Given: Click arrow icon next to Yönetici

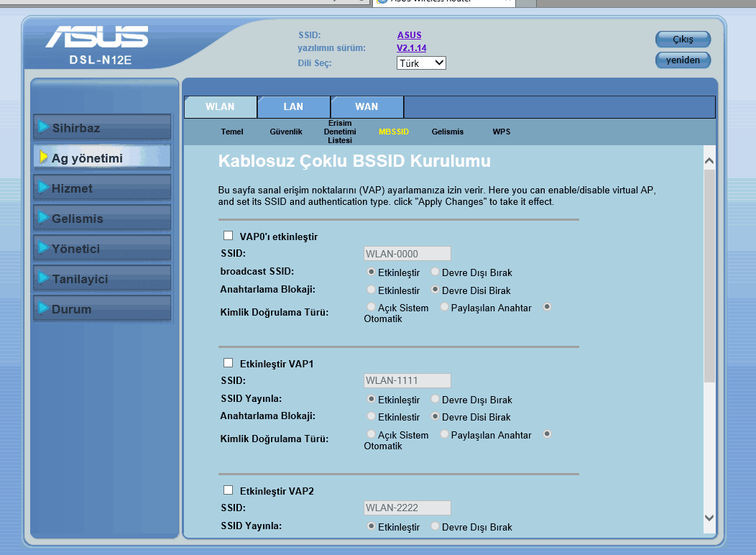Looking at the screenshot, I should click(44, 248).
